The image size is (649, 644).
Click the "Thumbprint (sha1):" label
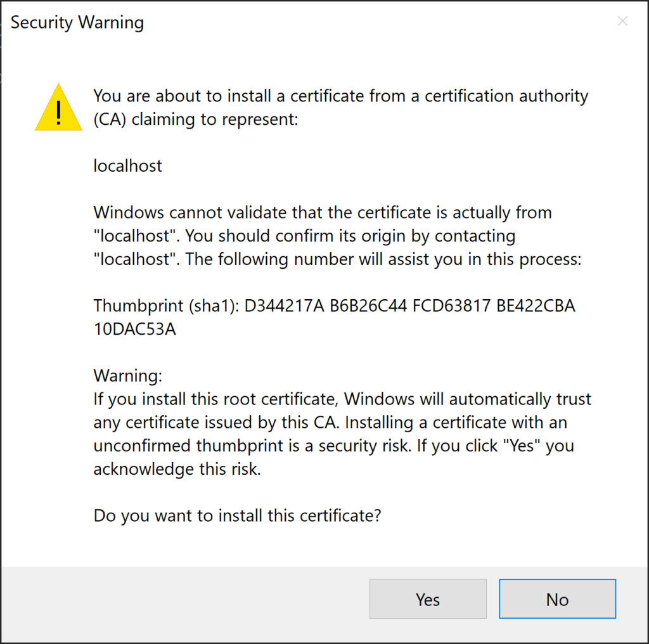coord(167,306)
